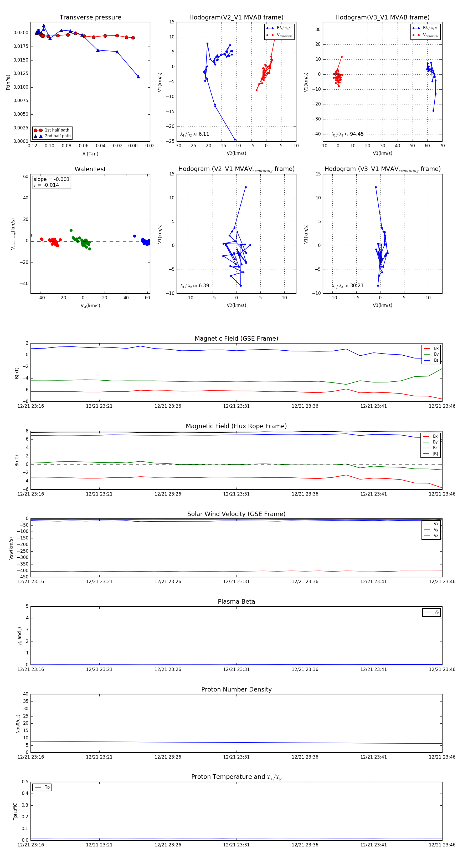Click the 'r = -0.014' annotation
Image resolution: width=473 pixels, height=868 pixels.
point(47,185)
